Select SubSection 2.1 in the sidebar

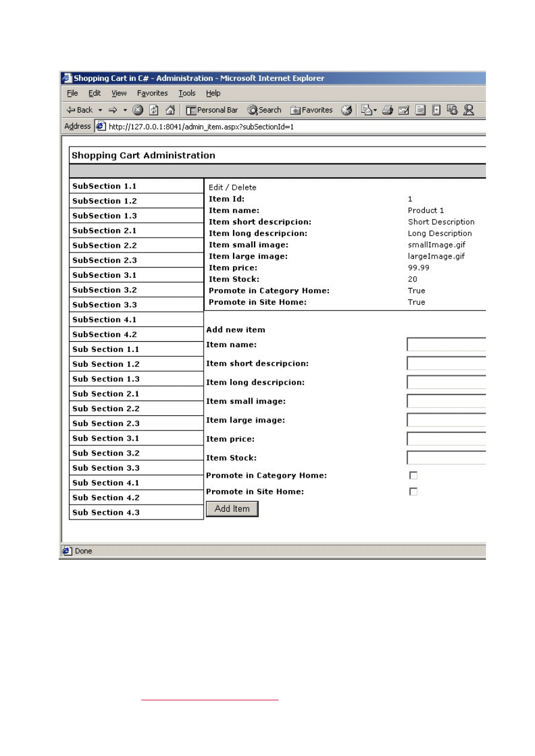point(105,230)
